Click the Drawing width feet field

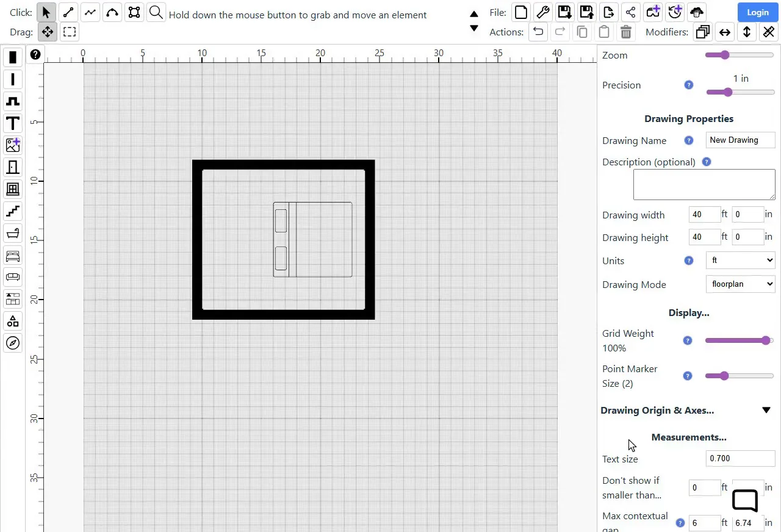[x=704, y=215]
